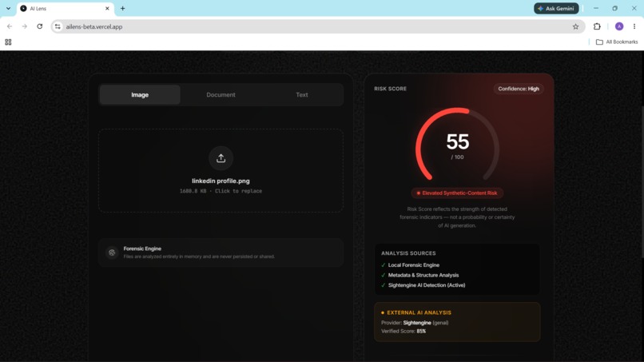Click the RISK SCORE heading
Viewport: 644px width, 362px height.
click(x=390, y=89)
